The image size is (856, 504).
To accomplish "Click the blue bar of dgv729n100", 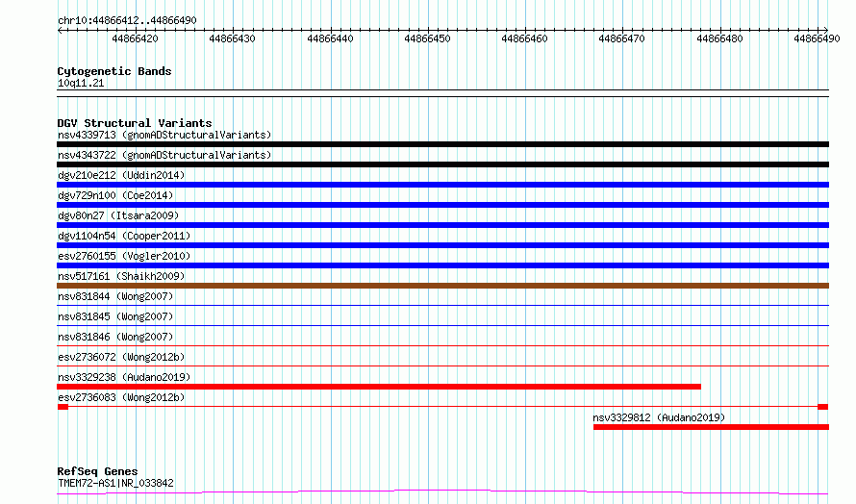I will pyautogui.click(x=442, y=205).
